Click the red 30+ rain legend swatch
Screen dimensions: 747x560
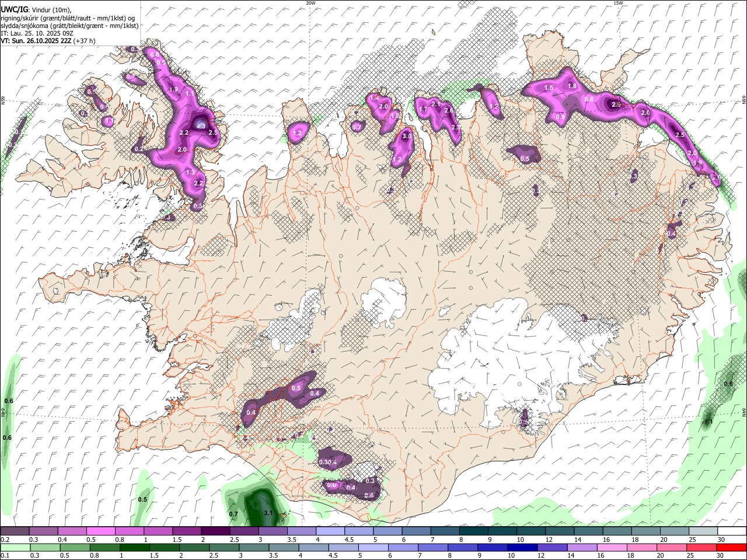click(732, 547)
